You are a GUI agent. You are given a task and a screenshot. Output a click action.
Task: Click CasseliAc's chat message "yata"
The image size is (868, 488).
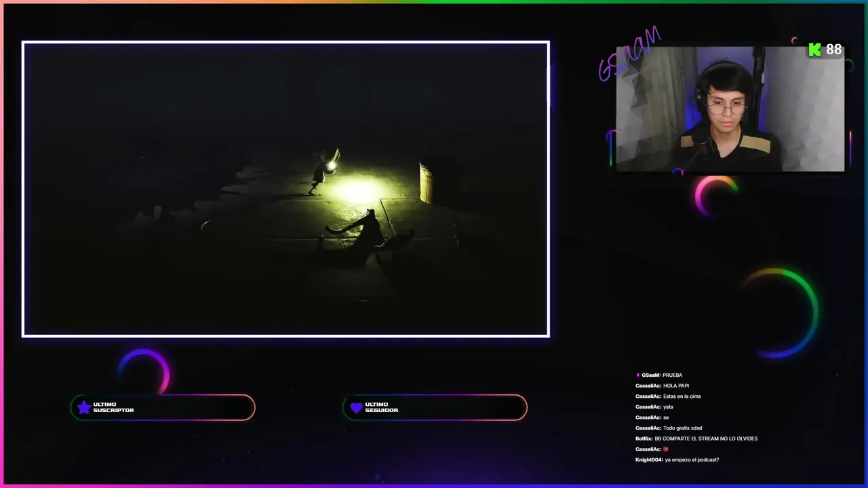click(668, 407)
